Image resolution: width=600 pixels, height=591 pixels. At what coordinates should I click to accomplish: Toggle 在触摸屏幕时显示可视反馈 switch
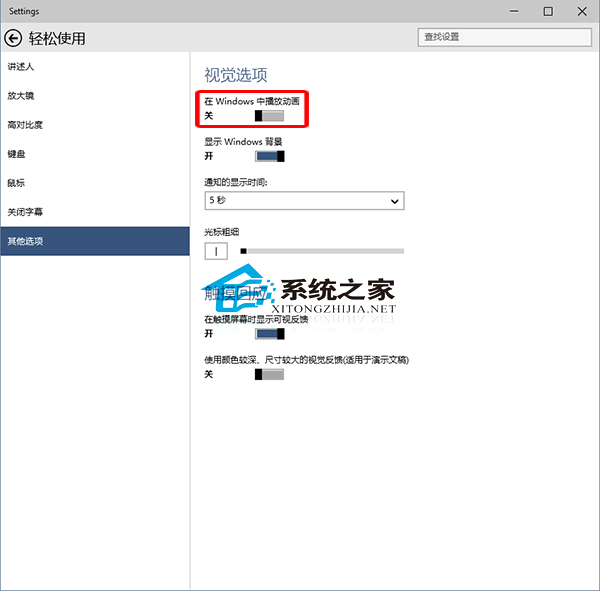(269, 334)
